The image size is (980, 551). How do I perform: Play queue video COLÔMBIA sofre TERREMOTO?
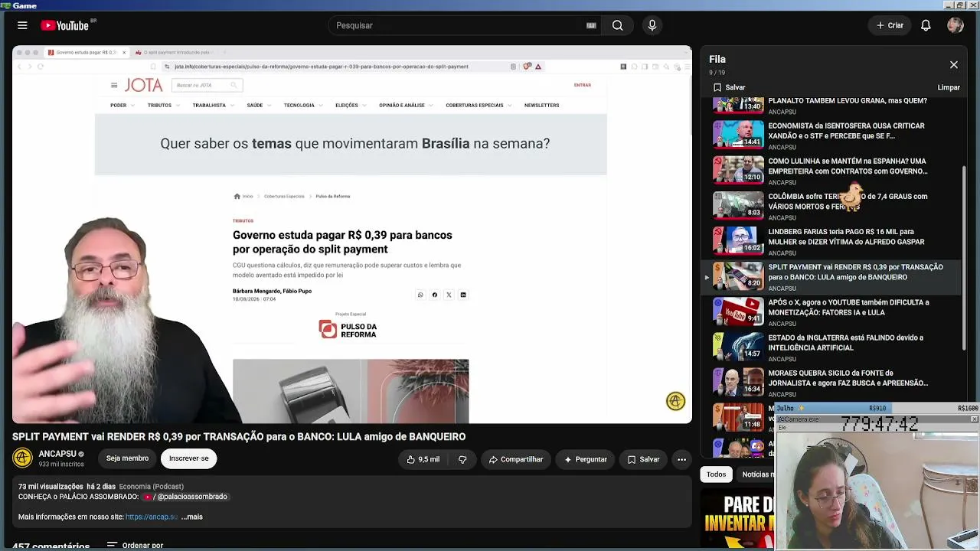pos(832,206)
